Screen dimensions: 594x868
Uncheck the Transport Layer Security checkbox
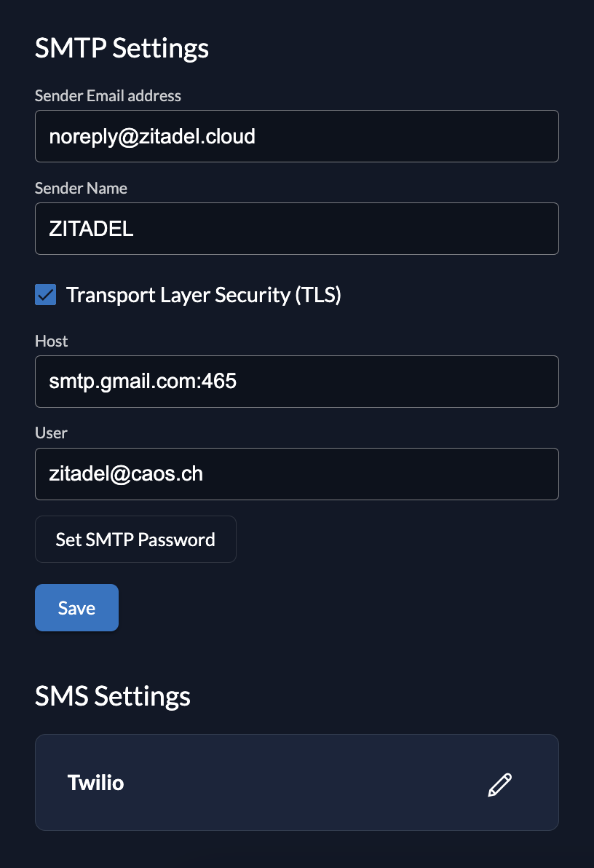[46, 295]
